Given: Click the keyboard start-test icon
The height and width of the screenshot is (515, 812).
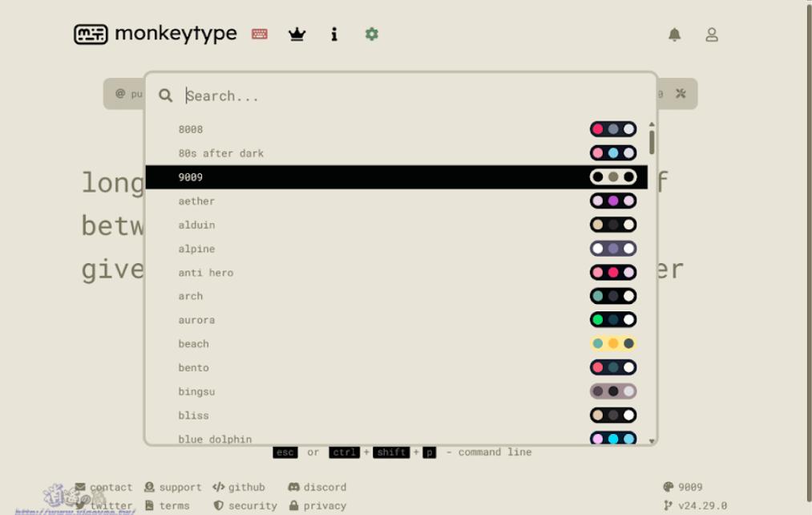Looking at the screenshot, I should (259, 34).
